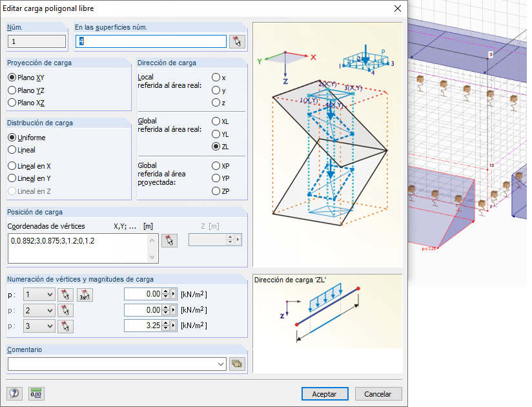Click stepper of second 0.00 load value
532x407 pixels.
(165, 310)
